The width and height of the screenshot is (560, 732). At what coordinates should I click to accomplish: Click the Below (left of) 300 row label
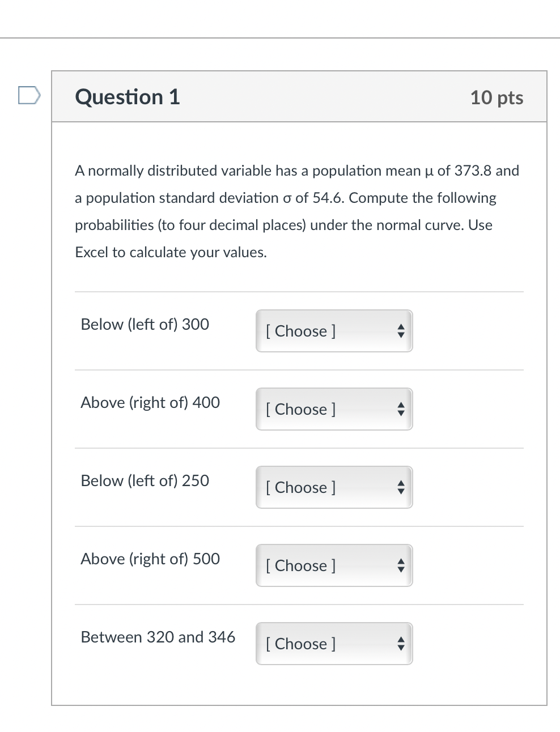145,325
